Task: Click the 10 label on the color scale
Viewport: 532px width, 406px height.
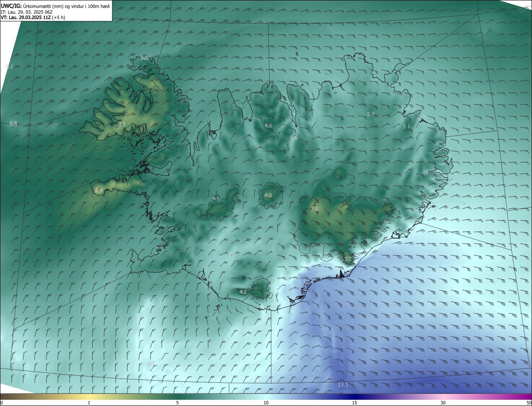Action: click(x=266, y=403)
